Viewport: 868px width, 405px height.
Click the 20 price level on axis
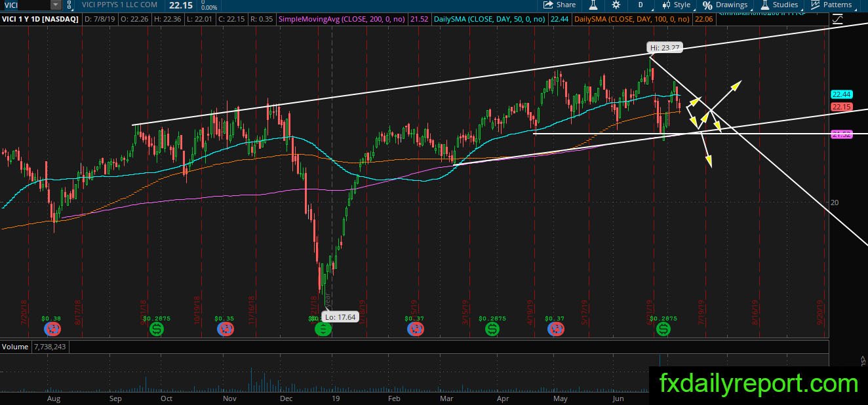(x=835, y=202)
